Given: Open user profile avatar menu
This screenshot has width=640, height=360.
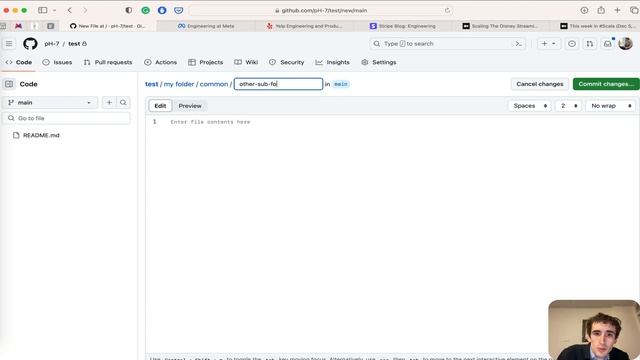Looking at the screenshot, I should (625, 43).
